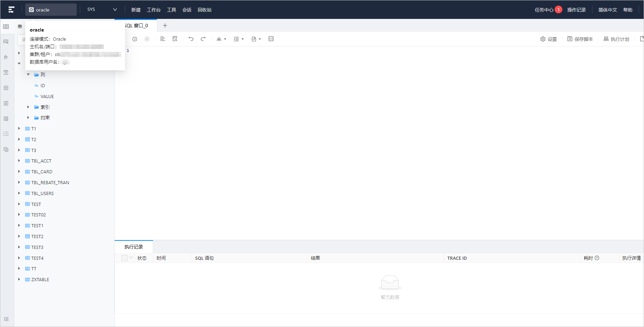644x327 pixels.
Task: Click the settings gear button
Action: pos(548,39)
